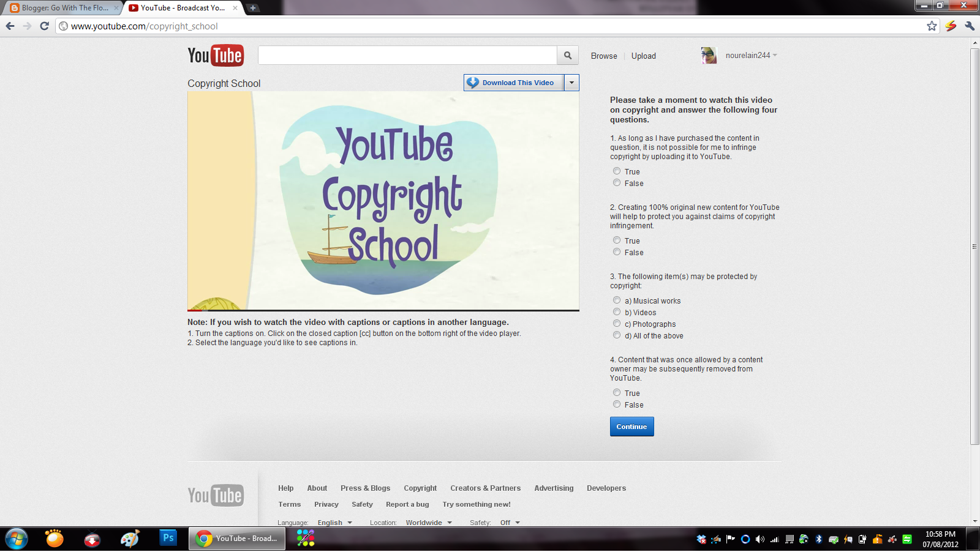The image size is (980, 552).
Task: Bookmark this page with the star icon
Action: [932, 26]
